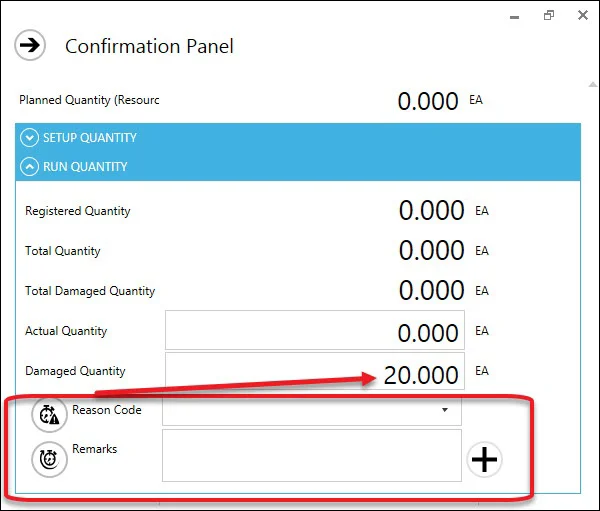Restore the window using the restore icon
Image resolution: width=600 pixels, height=511 pixels.
[549, 15]
